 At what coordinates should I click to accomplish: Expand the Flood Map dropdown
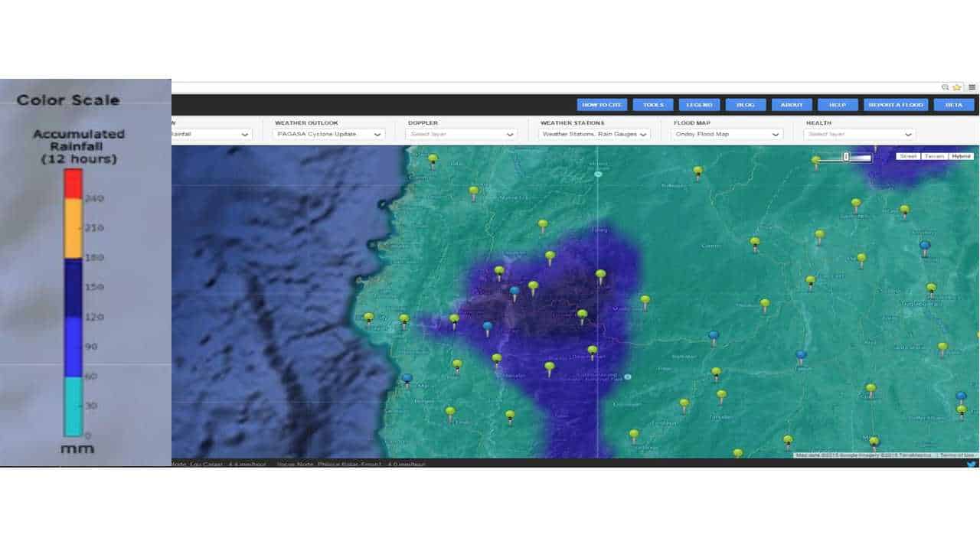tap(727, 134)
